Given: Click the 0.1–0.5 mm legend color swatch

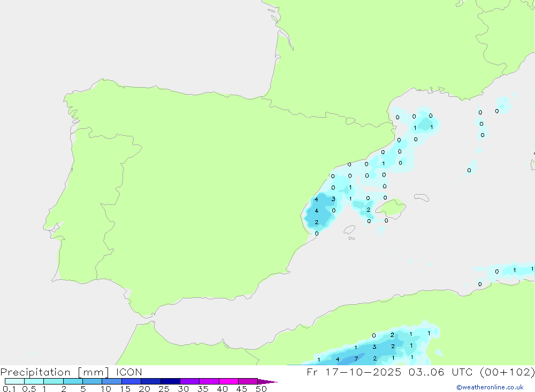Looking at the screenshot, I should pyautogui.click(x=14, y=381).
